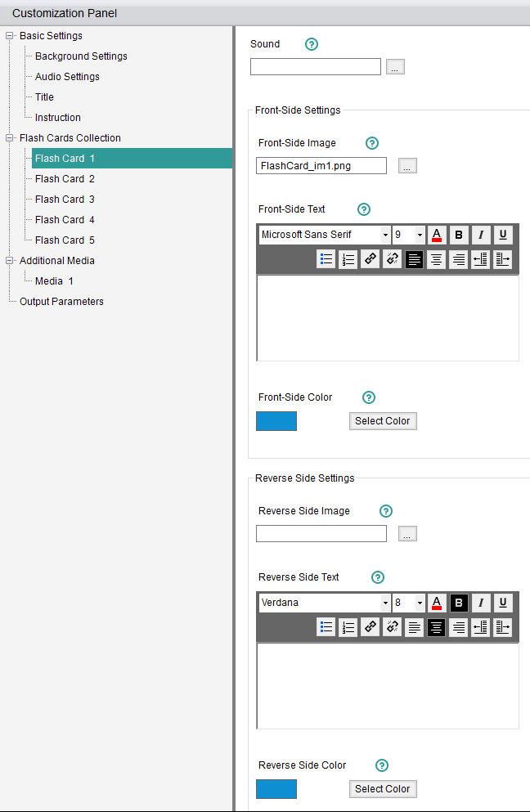The height and width of the screenshot is (812, 530).
Task: Toggle bold in Front-Side Text toolbar
Action: pyautogui.click(x=459, y=236)
